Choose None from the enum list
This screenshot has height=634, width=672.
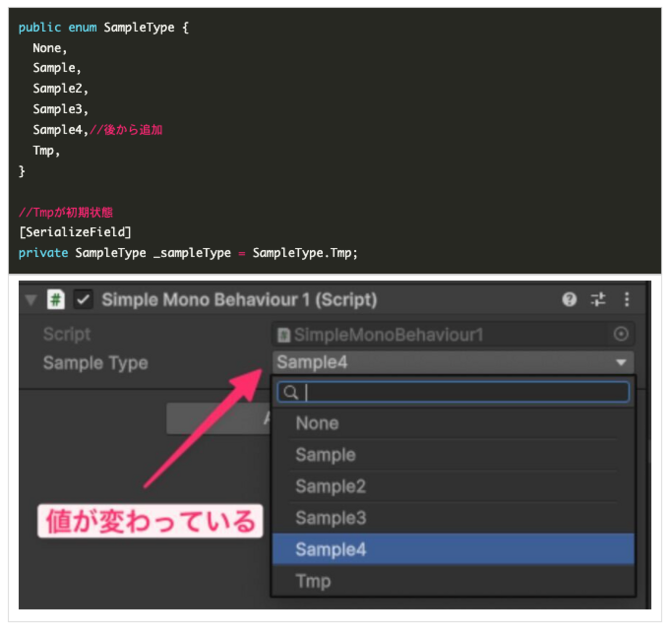453,424
